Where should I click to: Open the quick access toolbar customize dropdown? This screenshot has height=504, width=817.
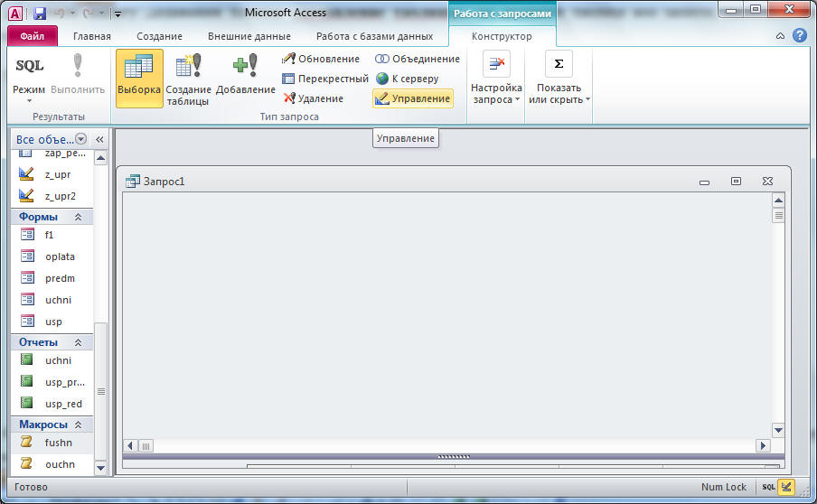pos(117,14)
